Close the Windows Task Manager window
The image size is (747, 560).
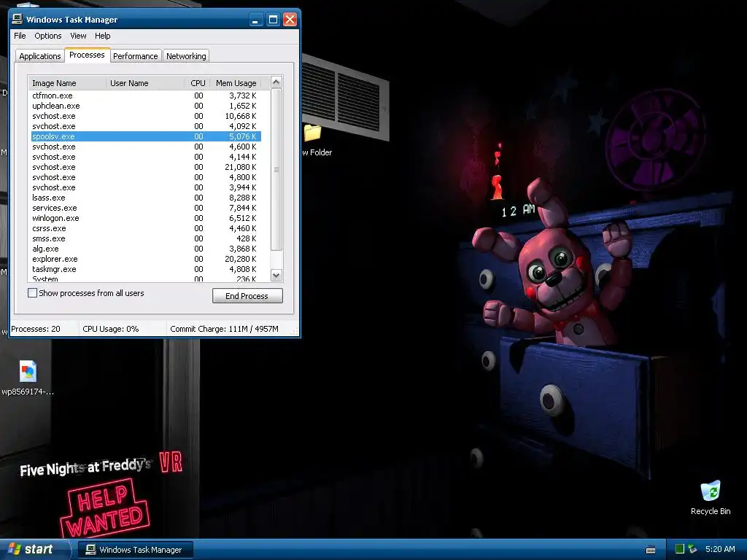pos(290,20)
